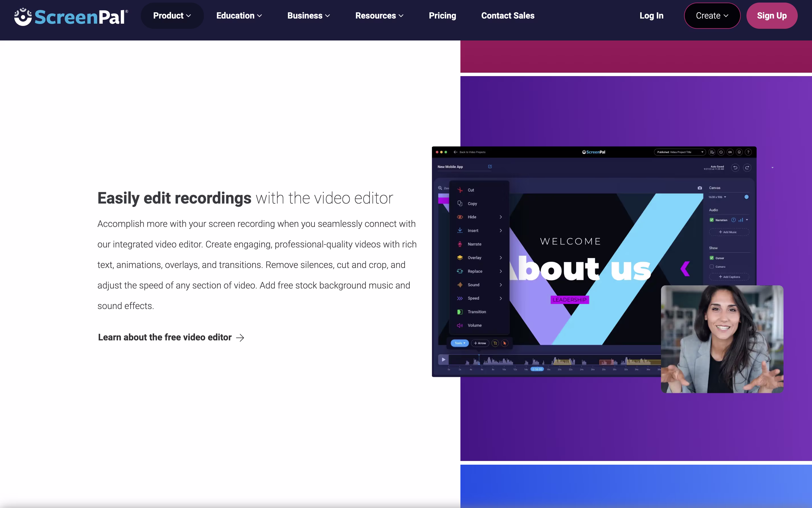Click the text Tt overlay icon

click(x=495, y=343)
